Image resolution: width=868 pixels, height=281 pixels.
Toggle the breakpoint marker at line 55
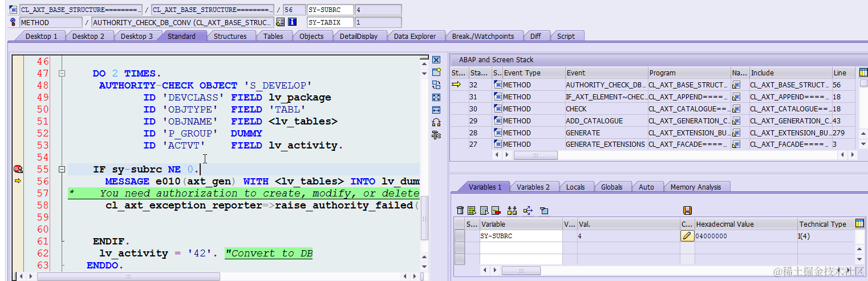click(18, 169)
